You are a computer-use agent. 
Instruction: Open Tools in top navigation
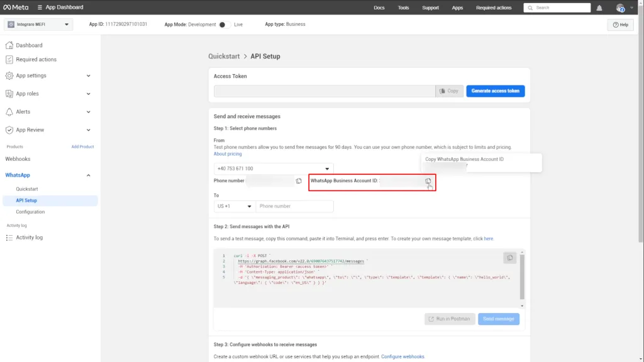click(x=403, y=8)
